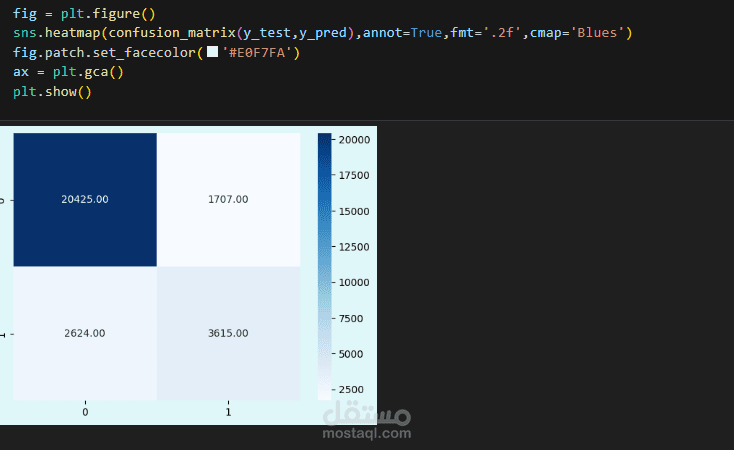Click the colorbar tick label 7500

(351, 319)
